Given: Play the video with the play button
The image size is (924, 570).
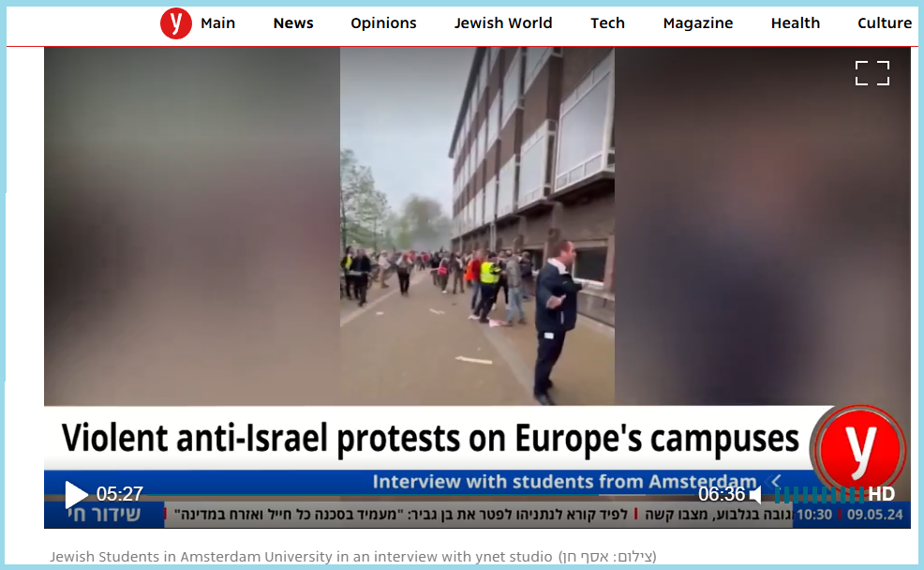Looking at the screenshot, I should coord(75,494).
